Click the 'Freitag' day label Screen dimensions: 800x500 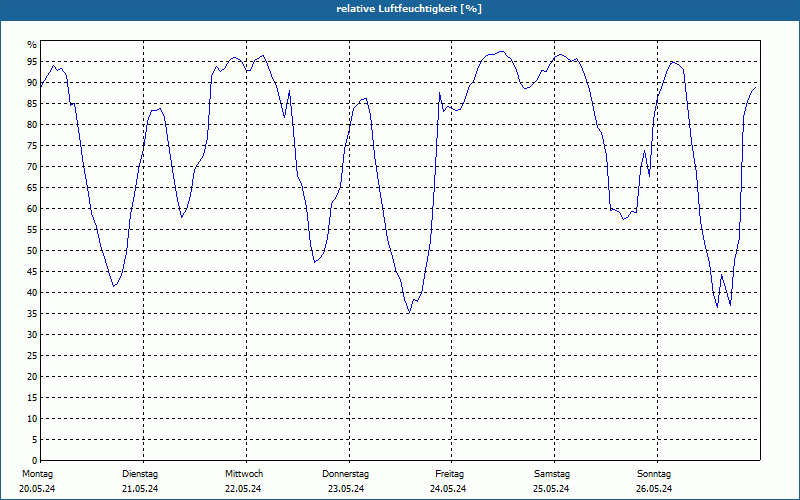449,474
